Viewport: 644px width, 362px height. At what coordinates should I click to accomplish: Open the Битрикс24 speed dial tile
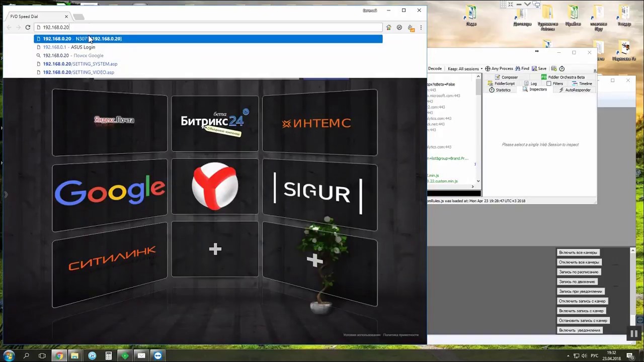pos(215,123)
